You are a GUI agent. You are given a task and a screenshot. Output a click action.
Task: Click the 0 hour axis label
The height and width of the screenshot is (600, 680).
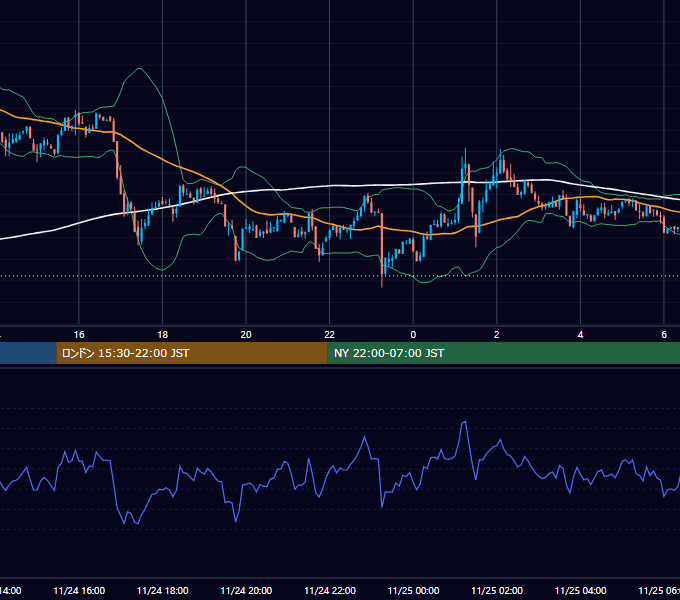coord(413,335)
